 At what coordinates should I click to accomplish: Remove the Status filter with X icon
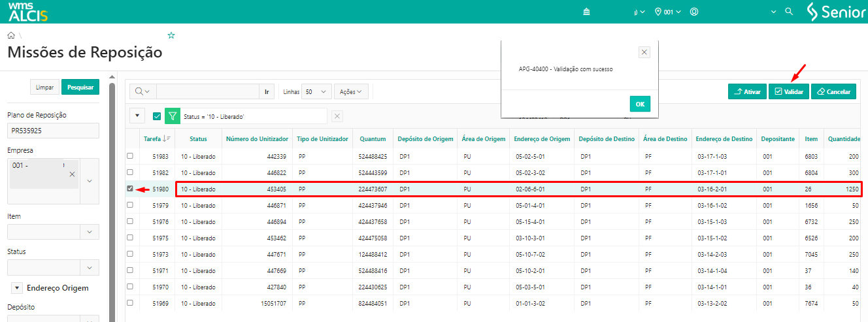[x=337, y=116]
